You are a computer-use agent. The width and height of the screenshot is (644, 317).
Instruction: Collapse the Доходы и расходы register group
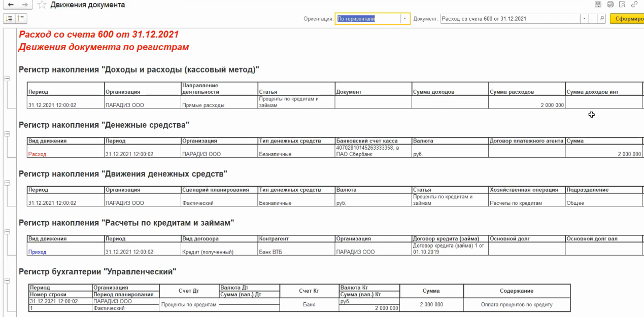7,79
